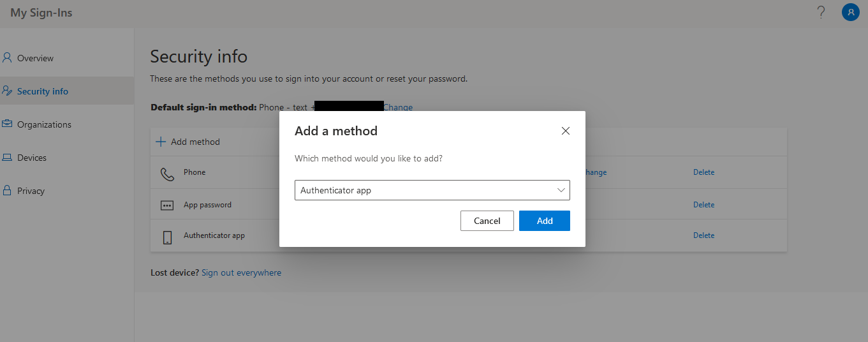Expand the dropdown chevron arrow in the dialog

point(561,190)
